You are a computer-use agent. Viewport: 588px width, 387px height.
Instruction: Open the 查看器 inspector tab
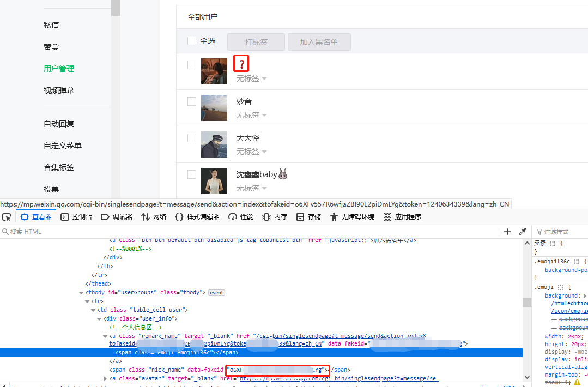point(37,217)
